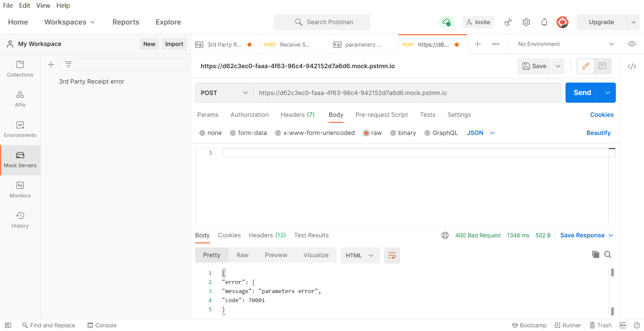The width and height of the screenshot is (644, 331).
Task: Open the notifications bell
Action: 544,22
